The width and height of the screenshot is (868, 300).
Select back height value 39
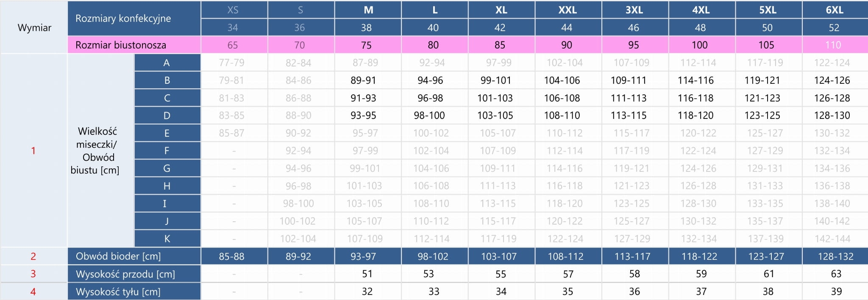[x=836, y=292]
